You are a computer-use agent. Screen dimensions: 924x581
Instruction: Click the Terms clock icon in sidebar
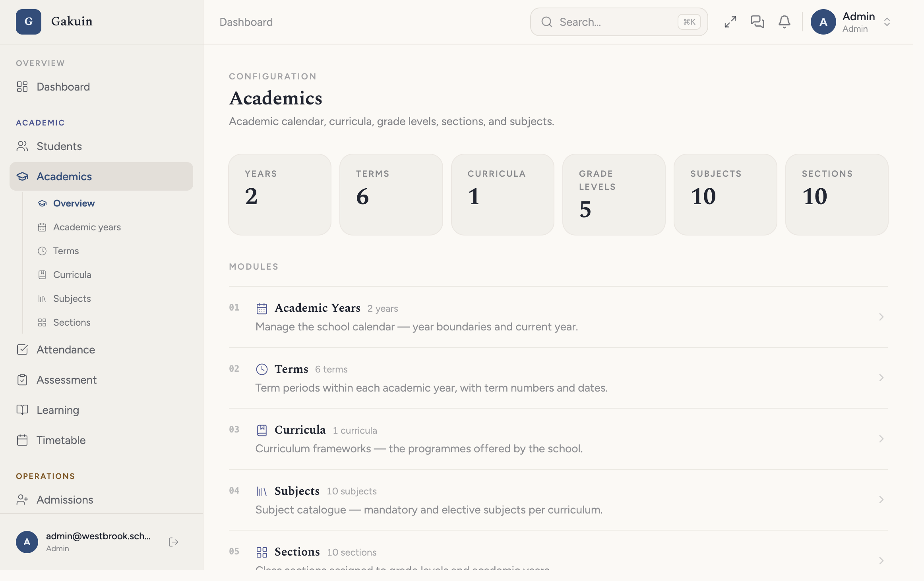point(42,251)
